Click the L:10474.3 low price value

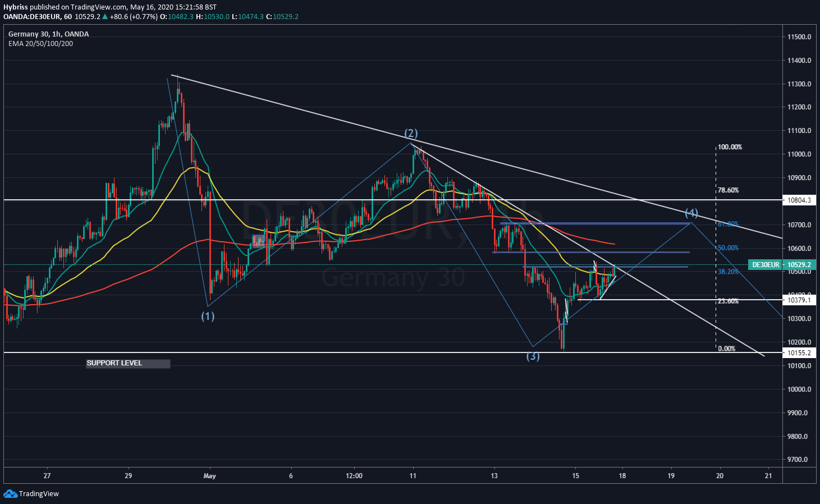(248, 17)
